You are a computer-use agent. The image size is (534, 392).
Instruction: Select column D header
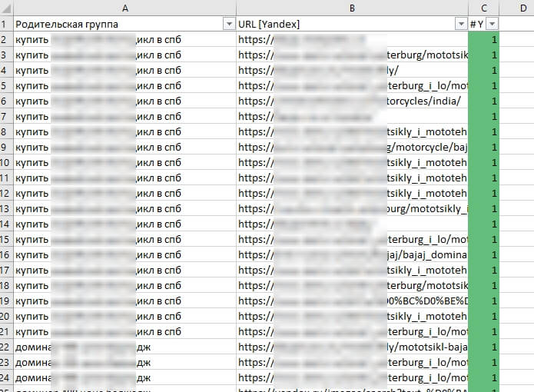tap(516, 8)
